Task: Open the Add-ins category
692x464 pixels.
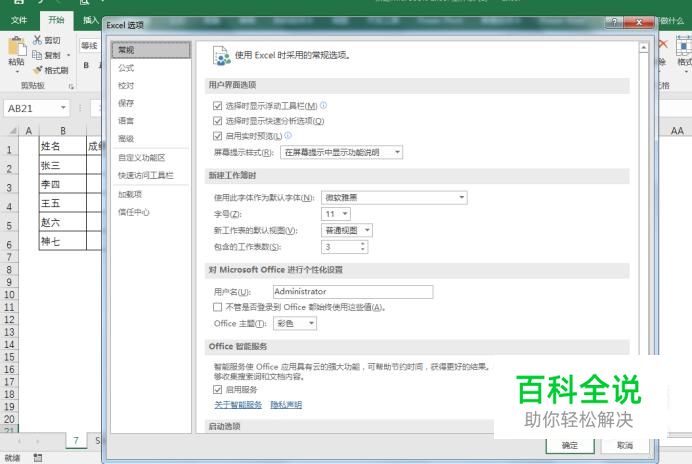Action: [x=151, y=194]
